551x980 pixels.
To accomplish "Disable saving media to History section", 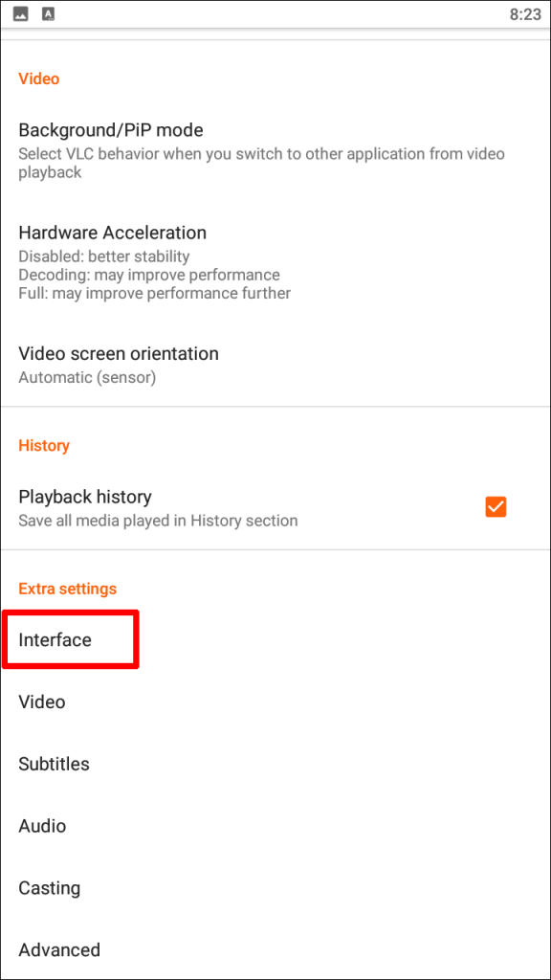I will 496,507.
